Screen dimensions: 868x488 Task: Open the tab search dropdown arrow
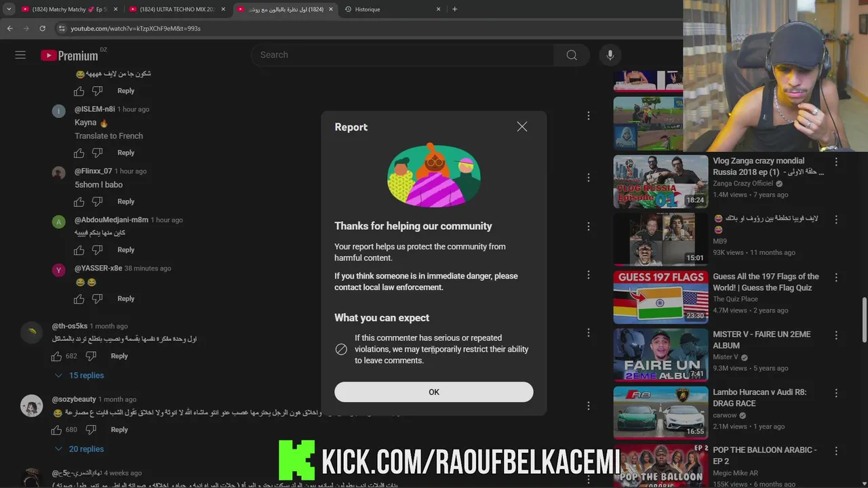[9, 9]
